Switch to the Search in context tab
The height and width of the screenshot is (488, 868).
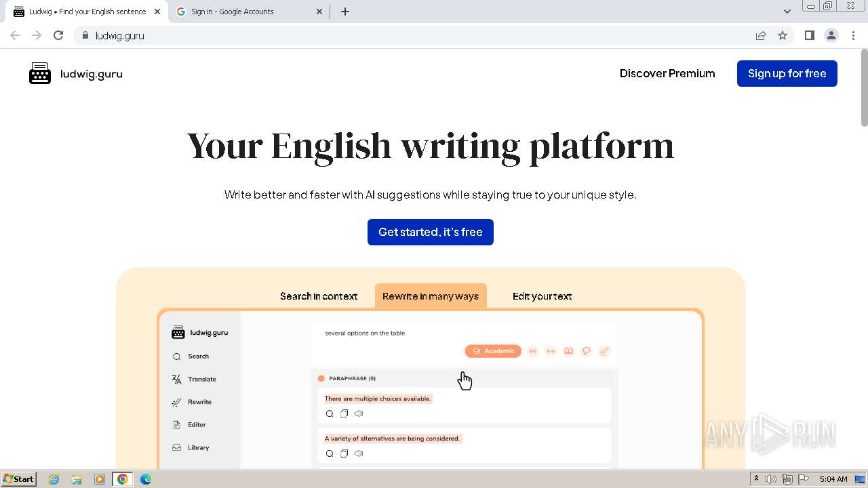click(x=319, y=296)
